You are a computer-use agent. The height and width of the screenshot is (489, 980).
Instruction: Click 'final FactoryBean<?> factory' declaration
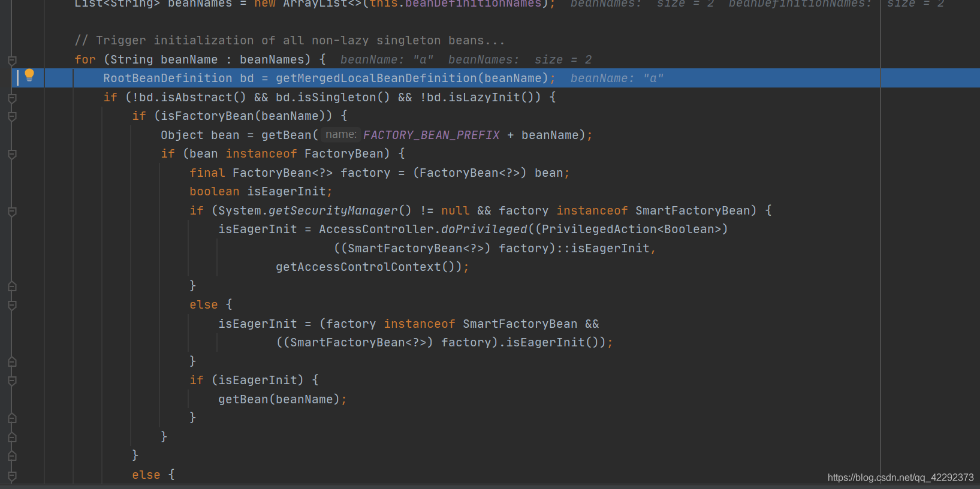pos(290,173)
